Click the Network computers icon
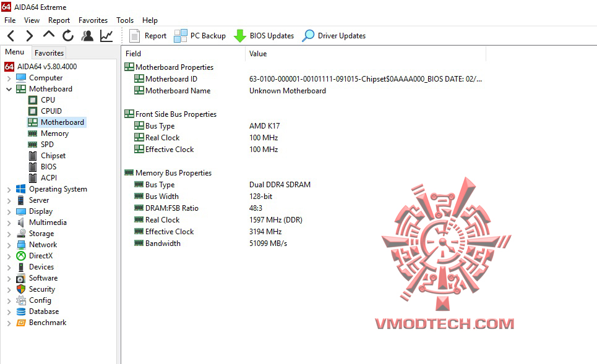Image resolution: width=597 pixels, height=364 pixels. [x=21, y=245]
